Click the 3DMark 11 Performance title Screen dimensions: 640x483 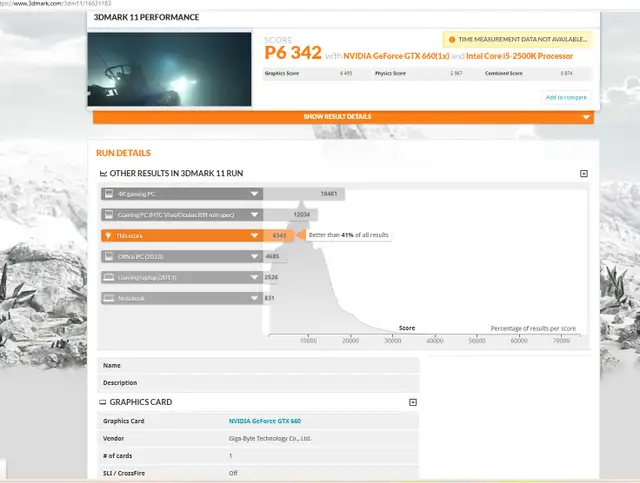146,18
